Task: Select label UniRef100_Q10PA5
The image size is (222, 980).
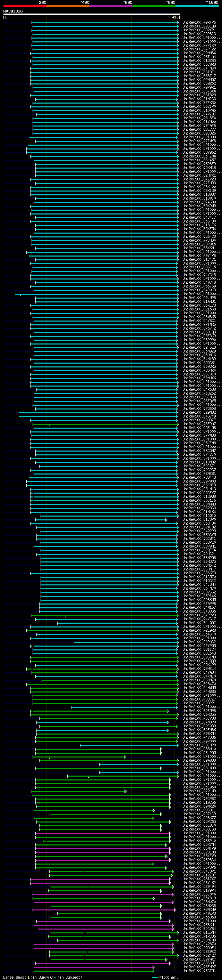Action: tap(199, 110)
